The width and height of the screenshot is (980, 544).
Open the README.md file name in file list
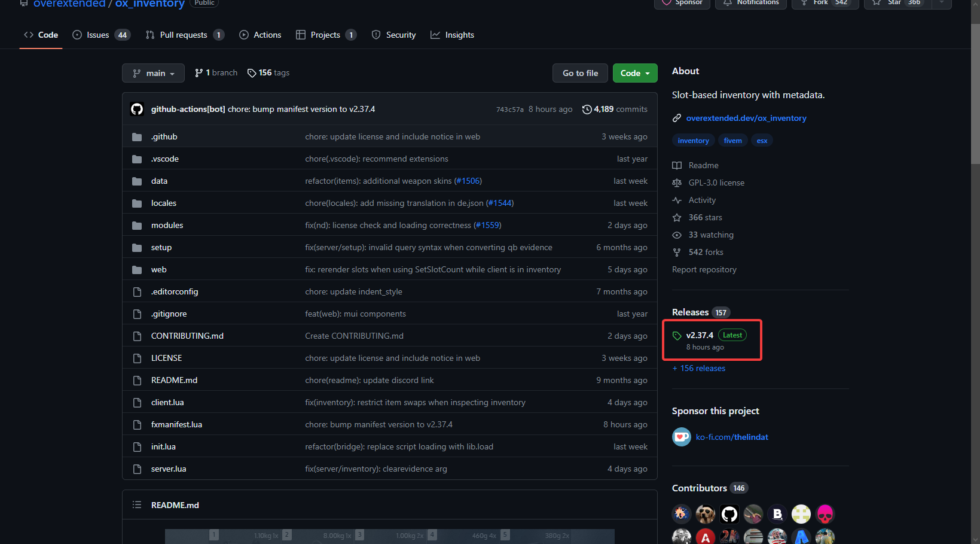coord(174,380)
